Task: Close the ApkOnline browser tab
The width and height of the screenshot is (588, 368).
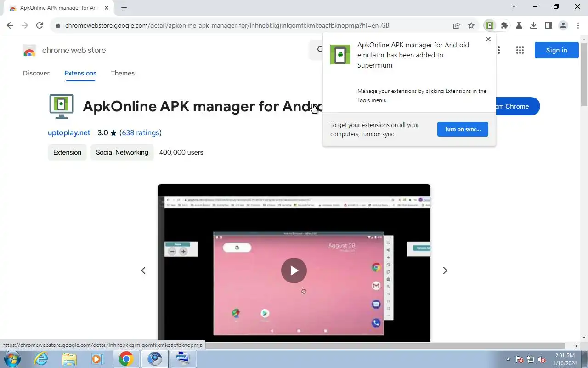Action: point(107,8)
